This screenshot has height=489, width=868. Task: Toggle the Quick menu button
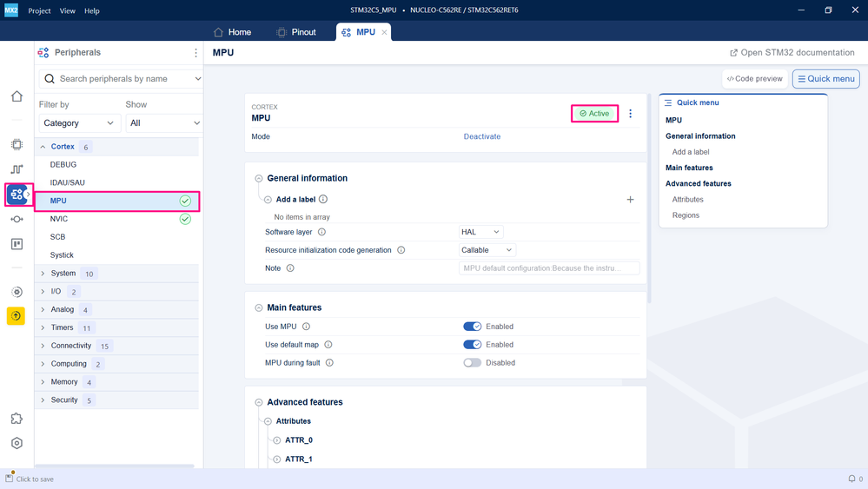826,78
